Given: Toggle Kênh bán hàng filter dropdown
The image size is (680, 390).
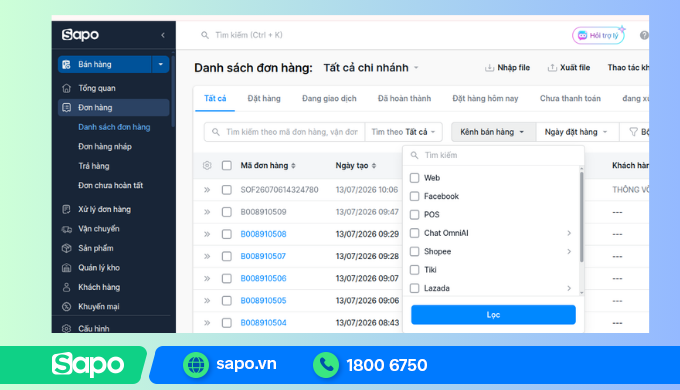Looking at the screenshot, I should [493, 132].
